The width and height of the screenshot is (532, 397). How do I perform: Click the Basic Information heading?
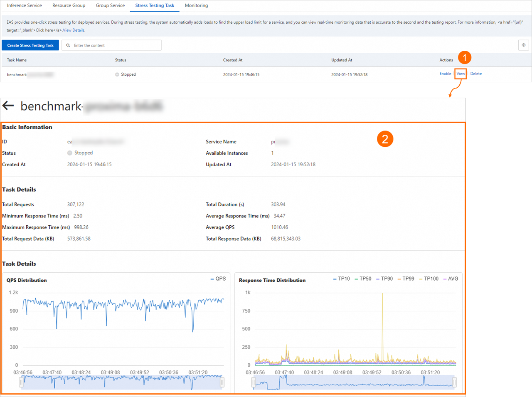click(x=27, y=127)
